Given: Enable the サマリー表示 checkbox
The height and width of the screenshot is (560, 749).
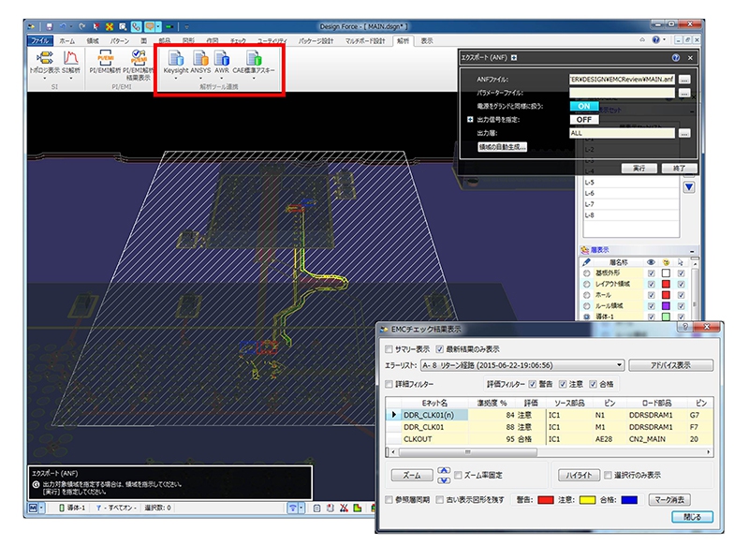Looking at the screenshot, I should pyautogui.click(x=389, y=349).
